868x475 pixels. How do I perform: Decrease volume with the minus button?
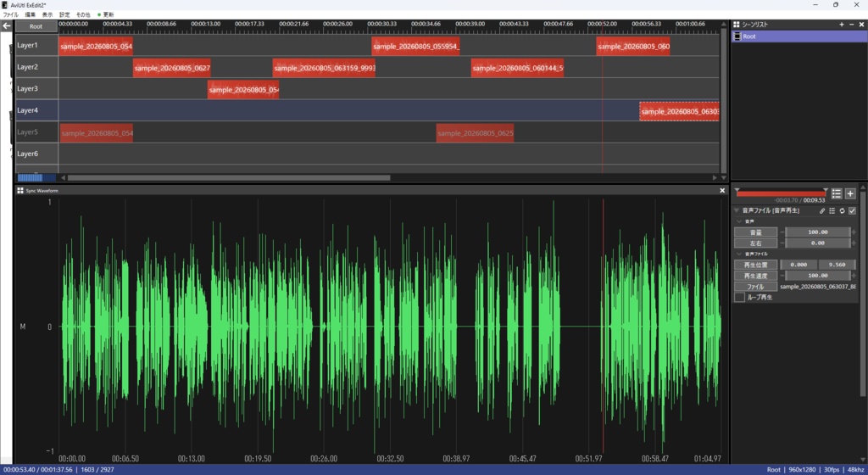coord(782,232)
